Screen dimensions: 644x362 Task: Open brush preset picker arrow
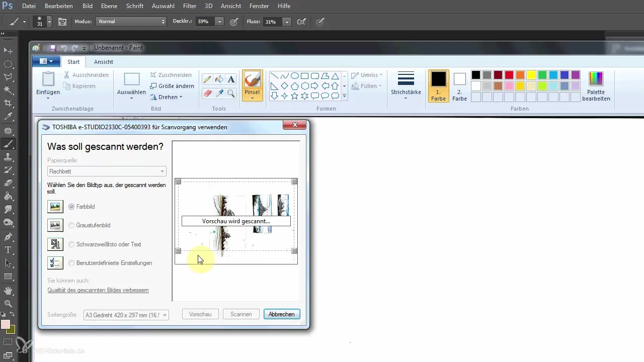49,22
